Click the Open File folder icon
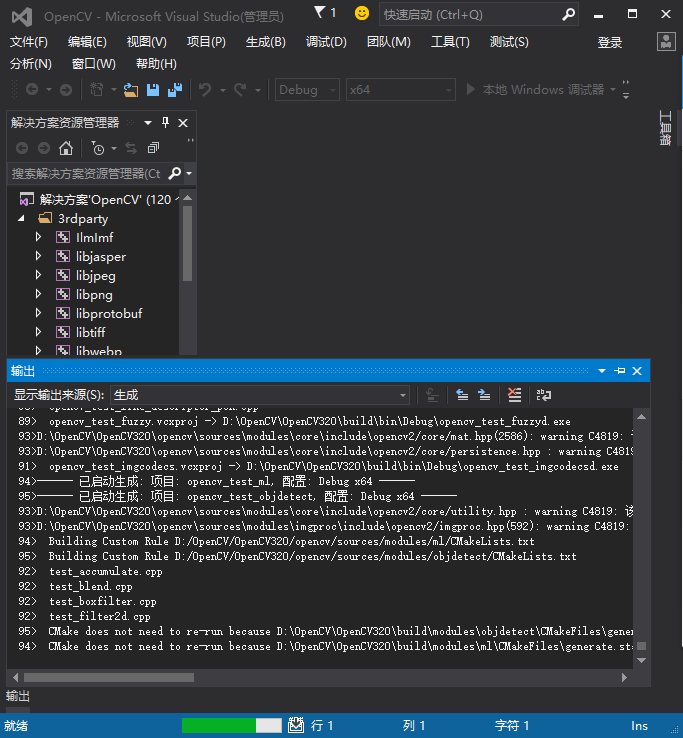 pyautogui.click(x=131, y=89)
